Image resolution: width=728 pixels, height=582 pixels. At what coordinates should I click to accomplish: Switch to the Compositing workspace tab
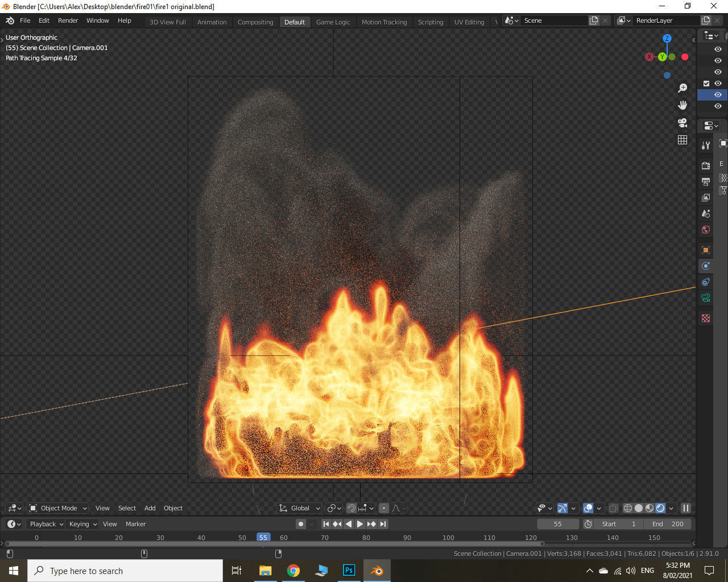pyautogui.click(x=255, y=22)
